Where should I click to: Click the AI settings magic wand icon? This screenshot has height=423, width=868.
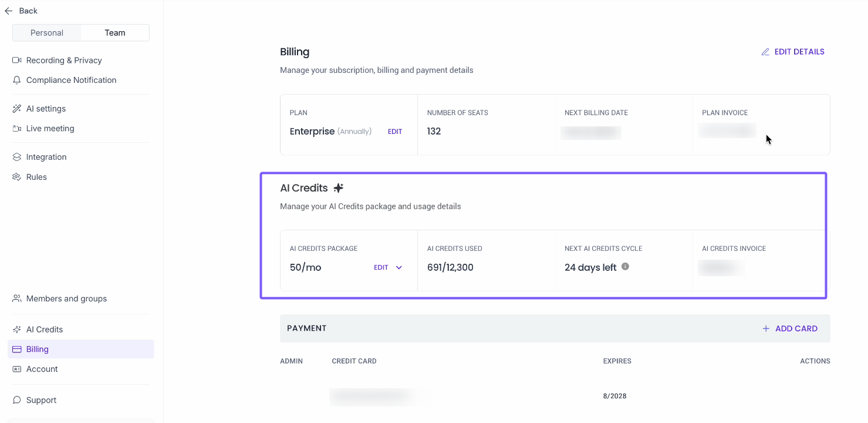tap(17, 109)
